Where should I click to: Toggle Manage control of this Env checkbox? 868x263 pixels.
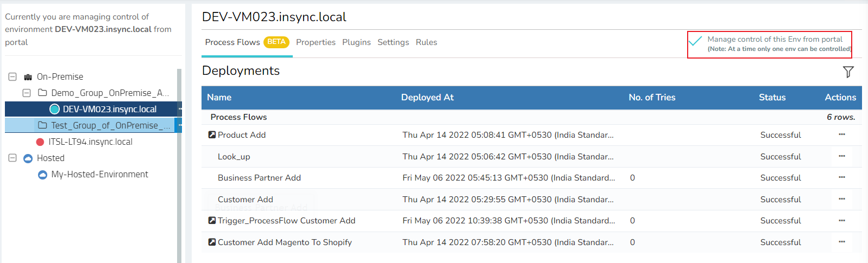(695, 41)
